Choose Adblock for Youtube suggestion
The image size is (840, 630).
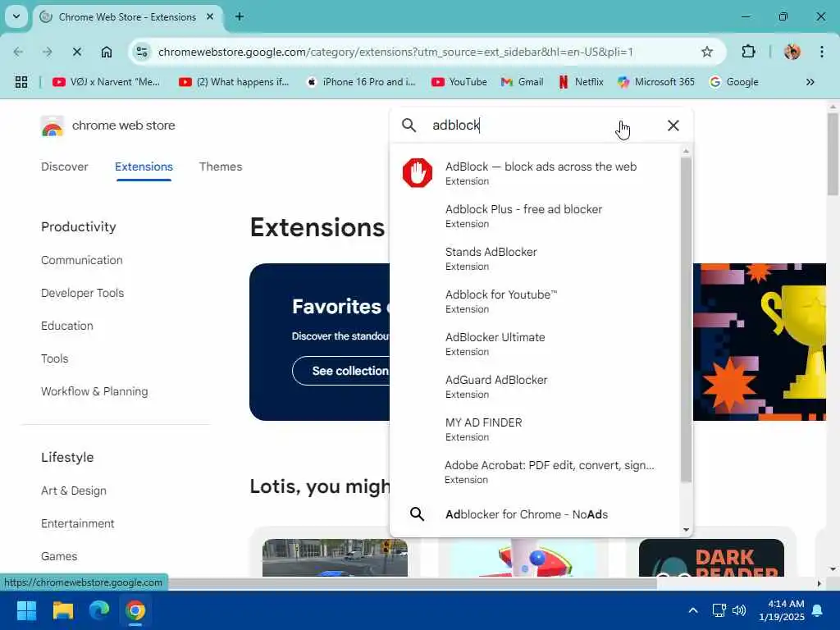536,301
